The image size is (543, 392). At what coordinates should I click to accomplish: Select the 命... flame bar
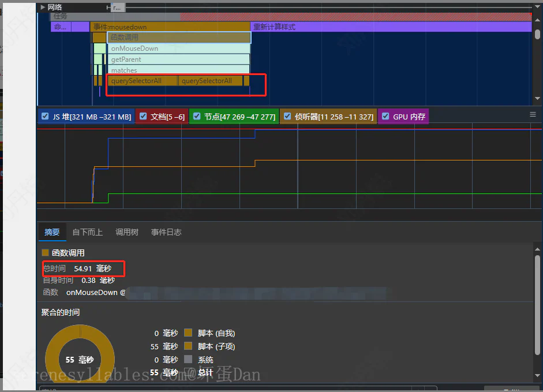[x=61, y=27]
